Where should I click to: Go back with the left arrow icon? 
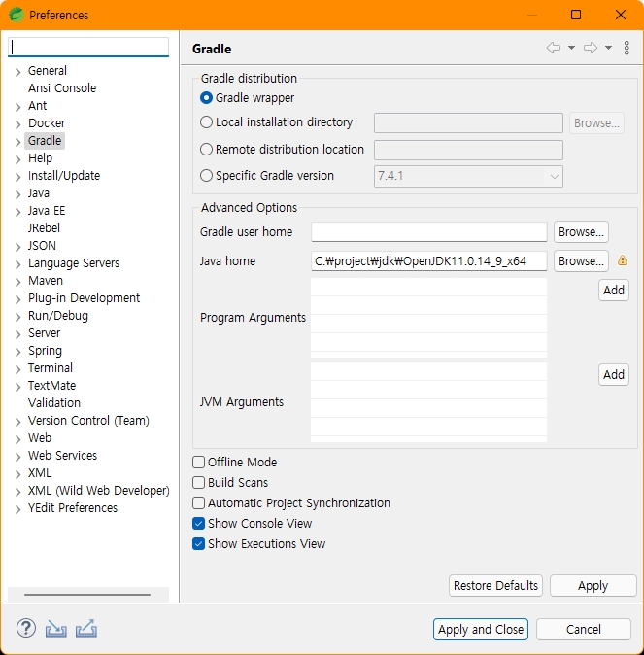point(554,48)
